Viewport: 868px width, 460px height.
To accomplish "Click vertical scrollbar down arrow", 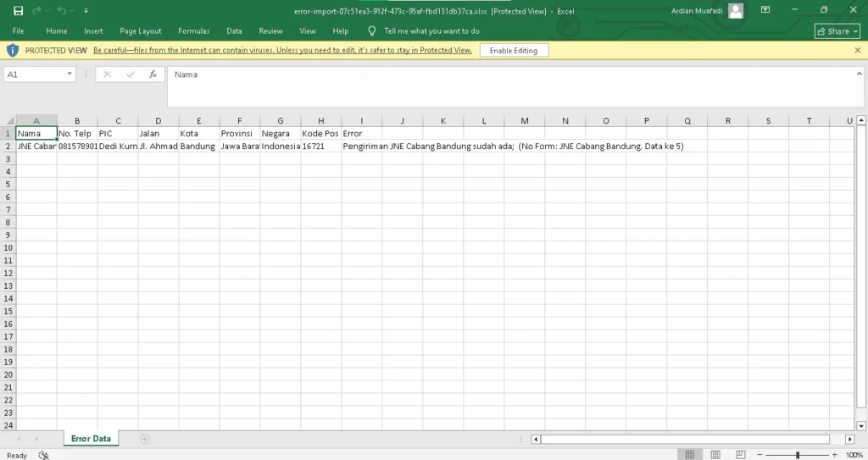I will click(861, 425).
